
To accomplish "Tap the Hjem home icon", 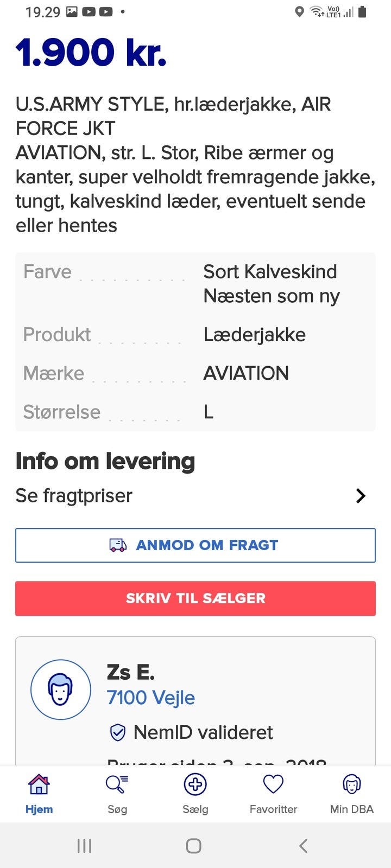I will [39, 784].
